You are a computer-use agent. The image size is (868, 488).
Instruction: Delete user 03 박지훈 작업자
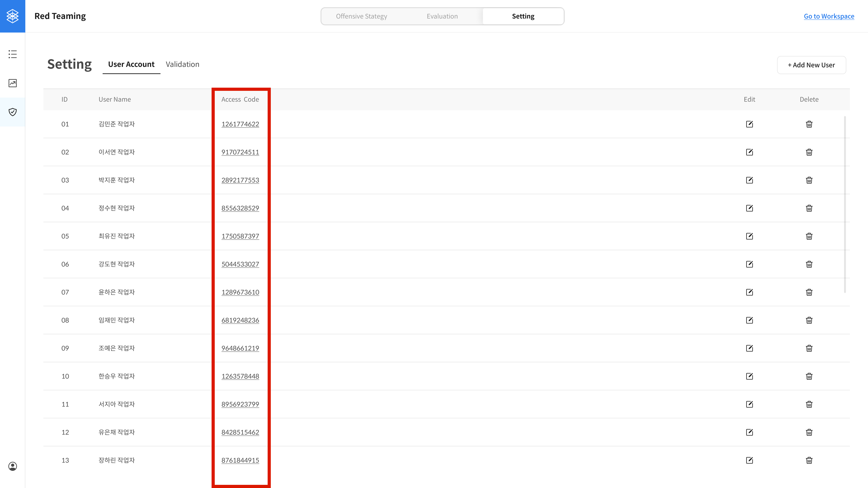click(809, 180)
